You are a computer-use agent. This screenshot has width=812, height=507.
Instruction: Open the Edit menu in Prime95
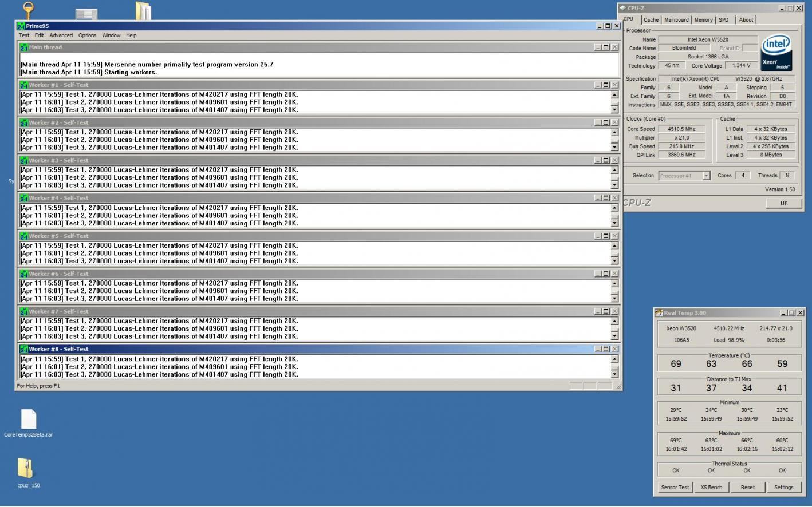[x=39, y=35]
